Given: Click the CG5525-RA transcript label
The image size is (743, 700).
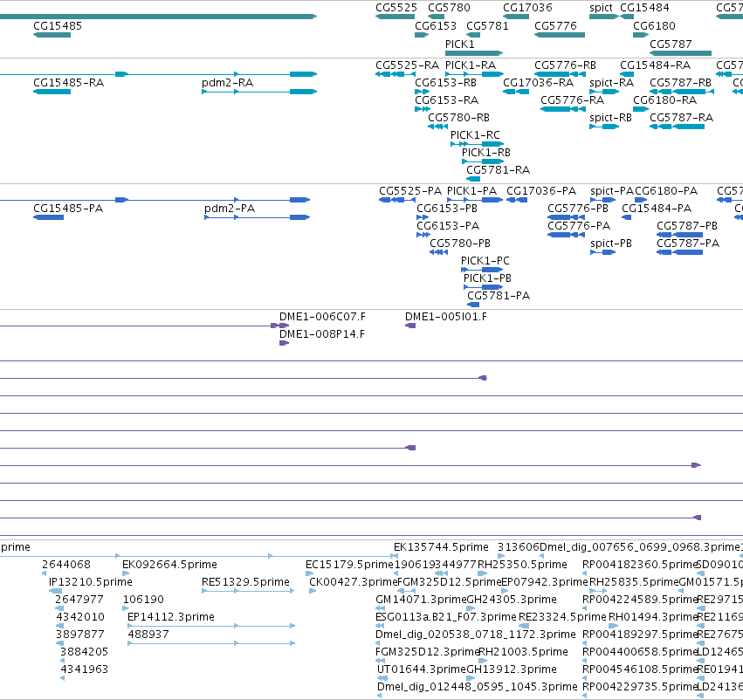Looking at the screenshot, I should pyautogui.click(x=407, y=65).
